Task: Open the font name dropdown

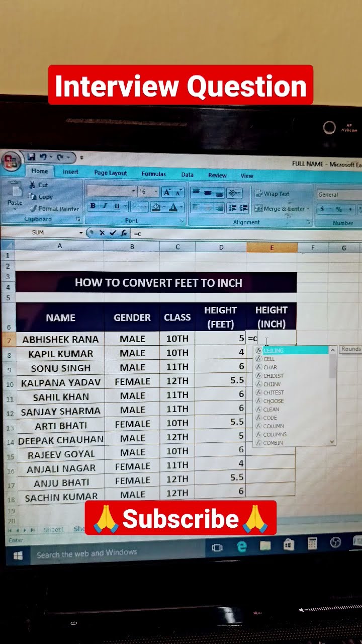Action: pyautogui.click(x=134, y=191)
